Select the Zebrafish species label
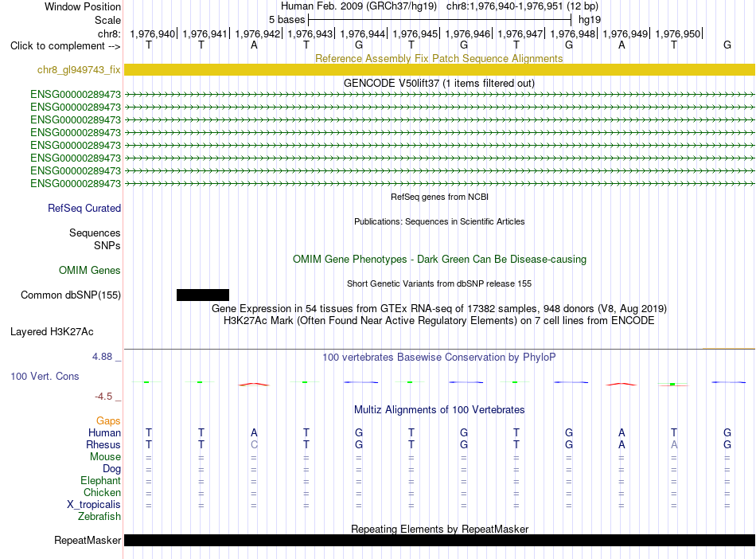The height and width of the screenshot is (559, 756). coord(99,517)
